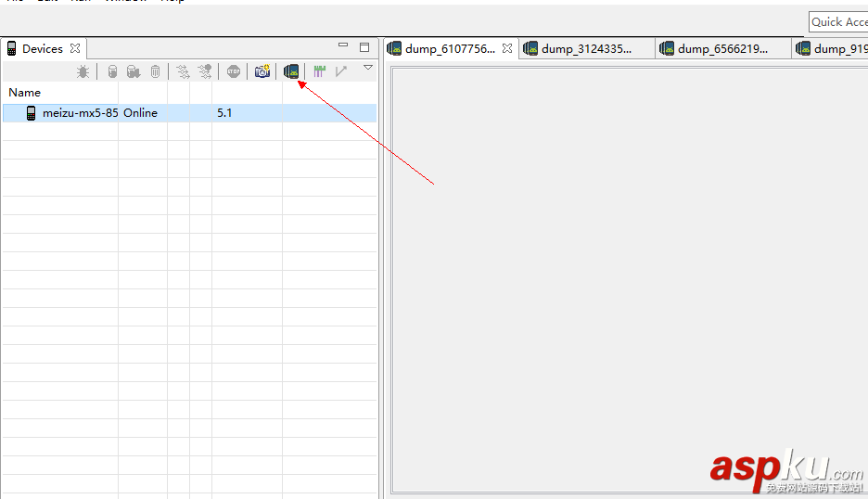The width and height of the screenshot is (868, 499).
Task: Click the Cause GC trash icon
Action: point(156,71)
